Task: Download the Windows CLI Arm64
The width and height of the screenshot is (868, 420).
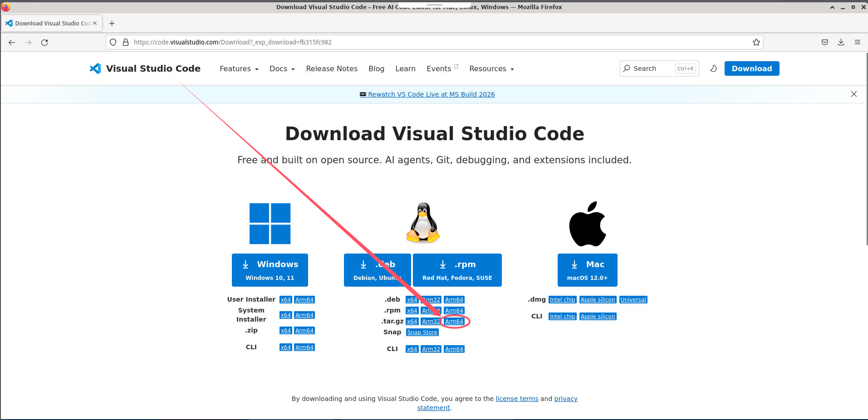Action: [304, 347]
